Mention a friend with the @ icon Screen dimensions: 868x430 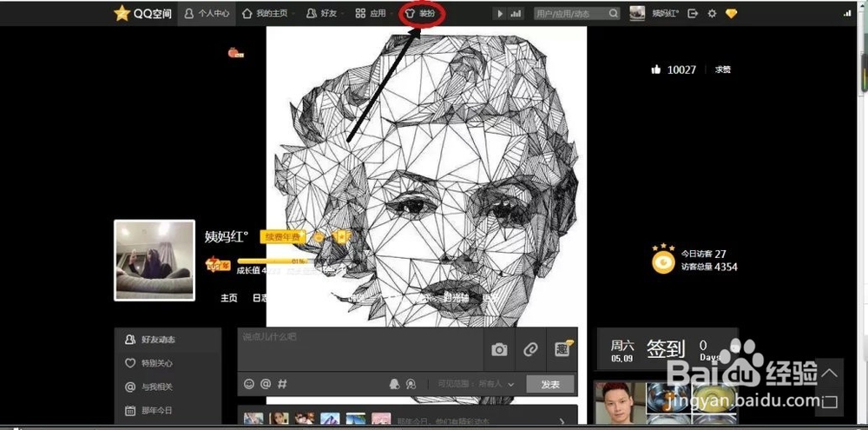click(x=266, y=383)
